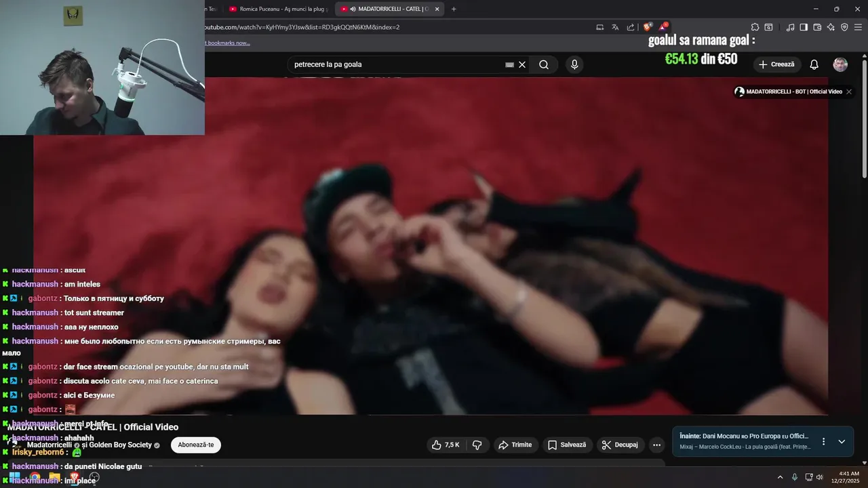Click the Trimite share button
Image resolution: width=868 pixels, height=488 pixels.
pyautogui.click(x=515, y=445)
